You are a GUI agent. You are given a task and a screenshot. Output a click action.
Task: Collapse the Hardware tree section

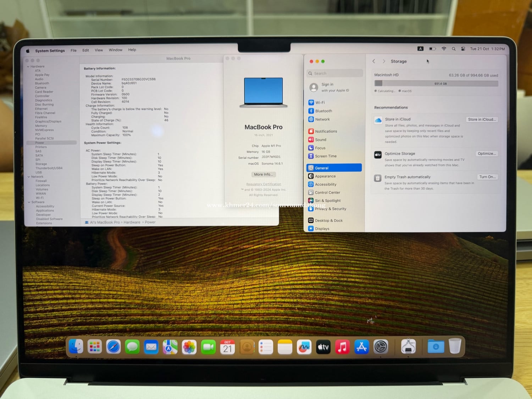[28, 67]
